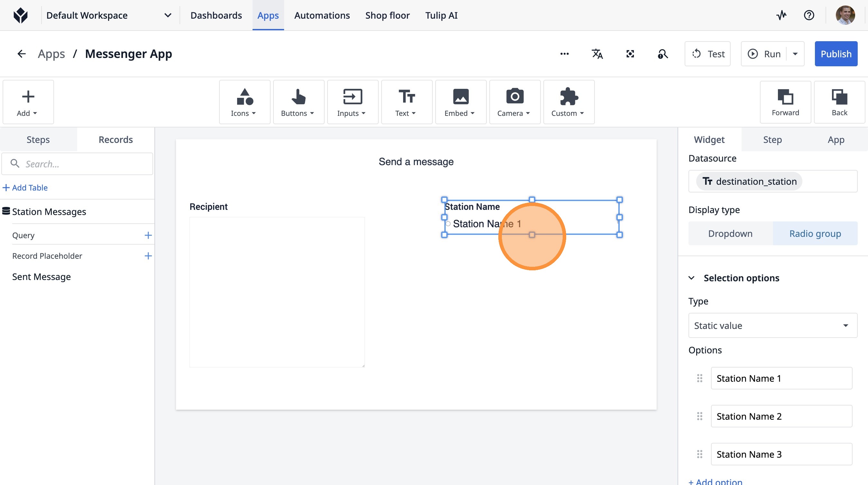
Task: Open the Static value type dropdown
Action: click(772, 325)
